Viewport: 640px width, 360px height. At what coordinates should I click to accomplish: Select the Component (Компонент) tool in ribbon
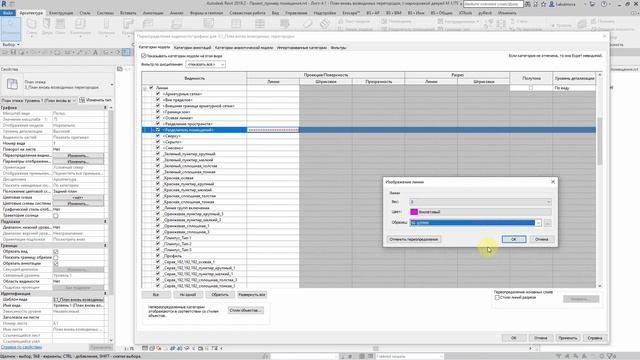[80, 27]
